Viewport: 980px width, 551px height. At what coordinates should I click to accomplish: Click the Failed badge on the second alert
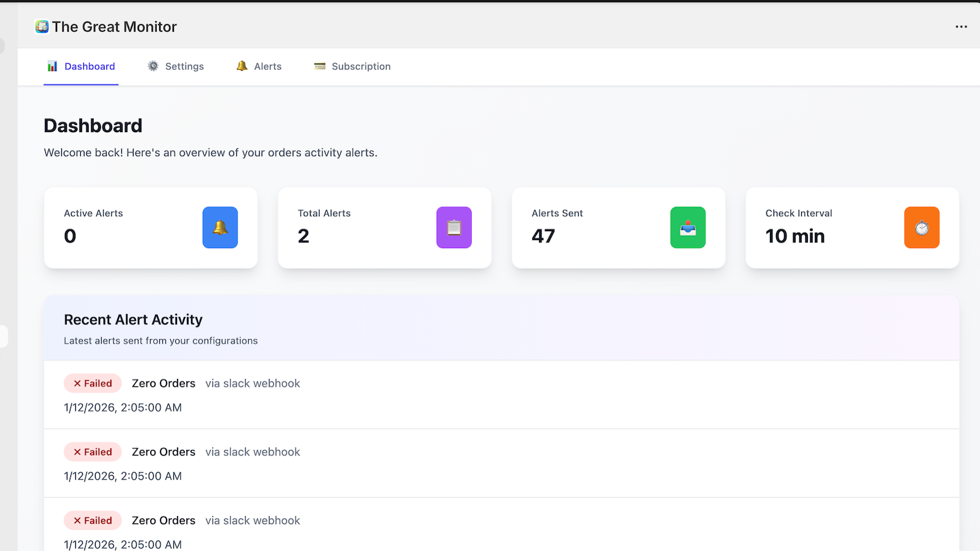point(92,451)
